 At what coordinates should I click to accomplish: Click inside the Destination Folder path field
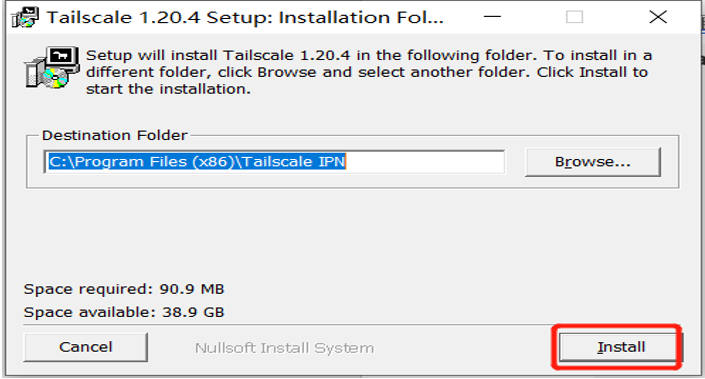pos(274,162)
